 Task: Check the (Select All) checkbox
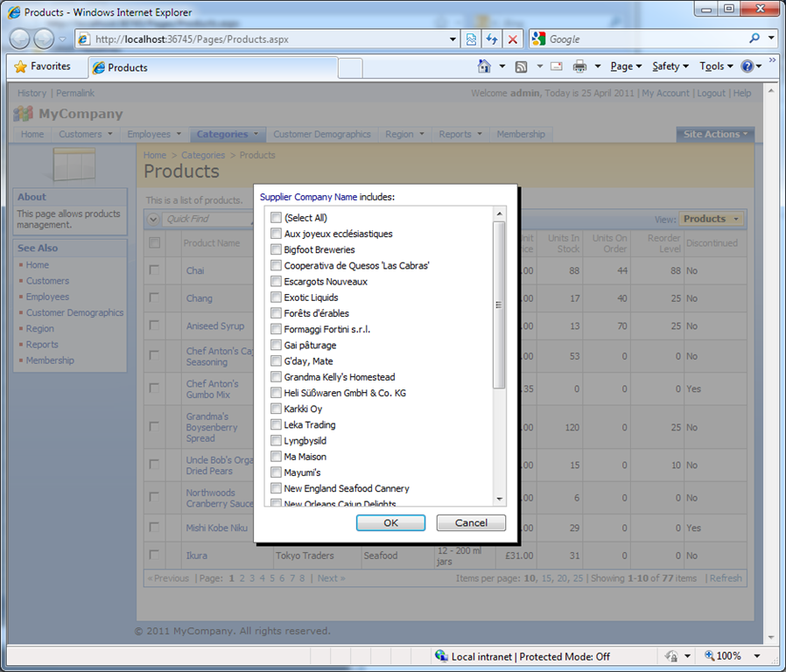tap(276, 218)
